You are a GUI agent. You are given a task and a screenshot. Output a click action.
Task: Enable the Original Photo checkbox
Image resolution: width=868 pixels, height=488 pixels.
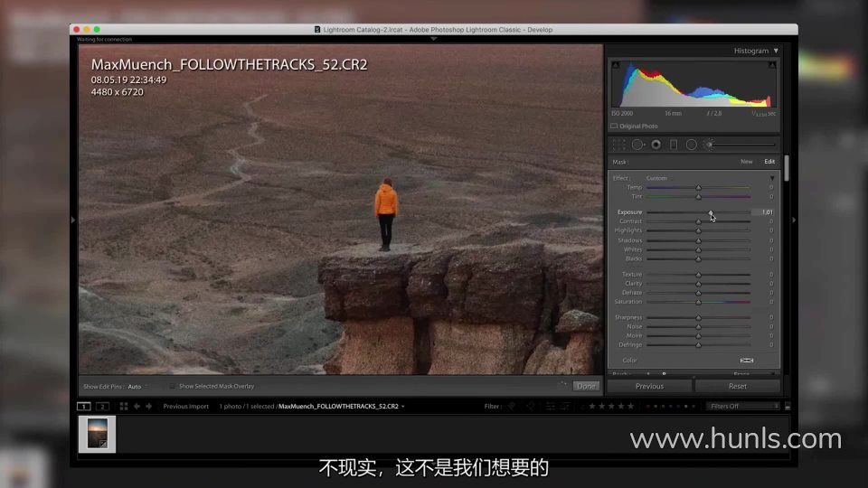[614, 127]
